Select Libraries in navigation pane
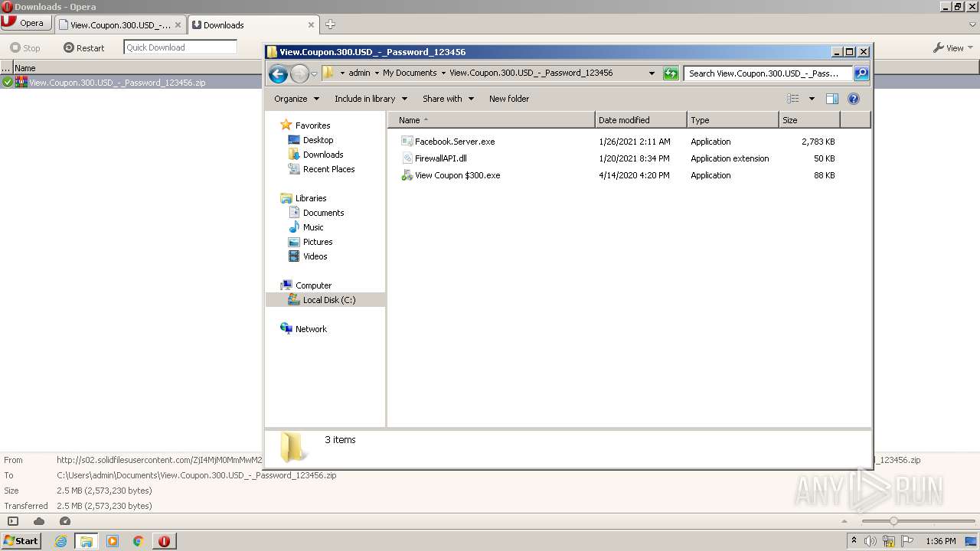This screenshot has width=980, height=551. (x=311, y=198)
